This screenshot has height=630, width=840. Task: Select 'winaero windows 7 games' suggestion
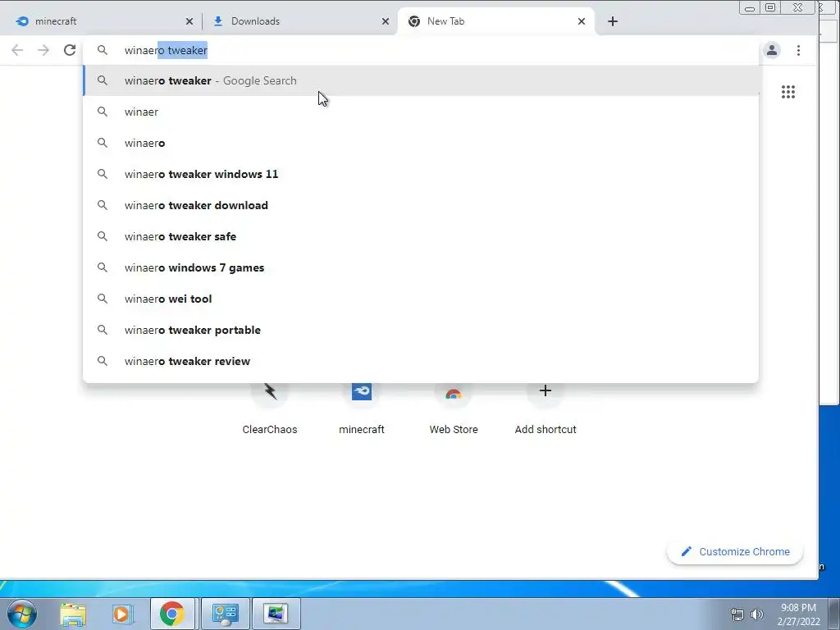pos(422,267)
